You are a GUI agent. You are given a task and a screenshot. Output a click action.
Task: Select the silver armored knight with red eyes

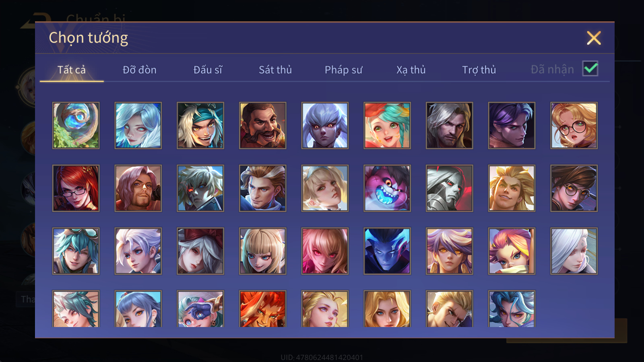[x=449, y=188]
